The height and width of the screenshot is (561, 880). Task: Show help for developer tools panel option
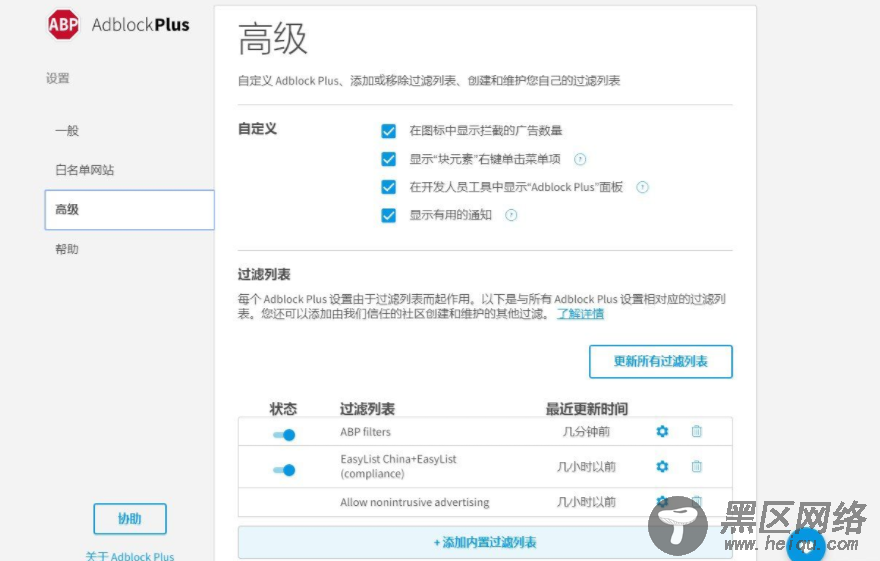pos(642,187)
